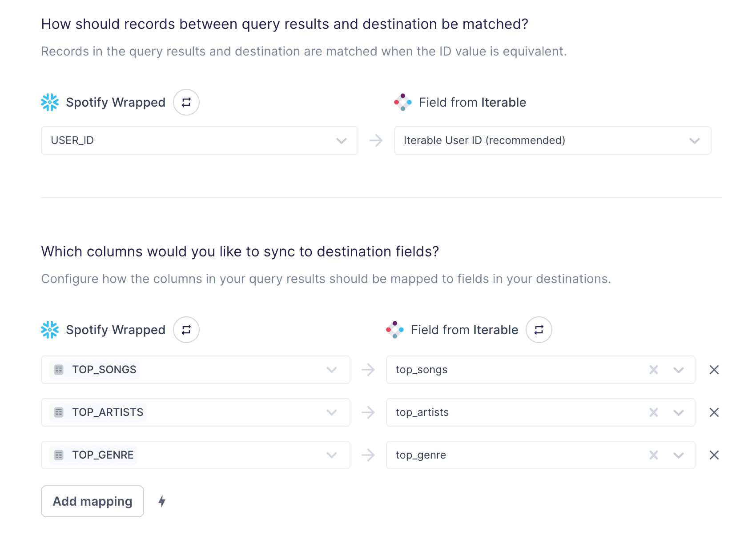This screenshot has width=756, height=543.
Task: Expand the TOP_ARTISTS source column dropdown
Action: (332, 412)
